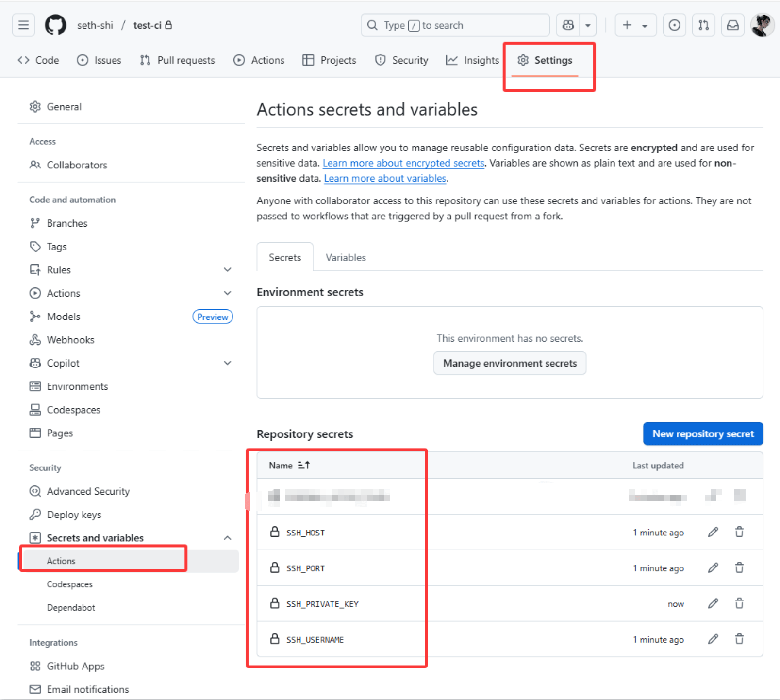Delete the SSH_PRIVATE_KEY secret trash icon
The width and height of the screenshot is (780, 700).
pyautogui.click(x=739, y=604)
